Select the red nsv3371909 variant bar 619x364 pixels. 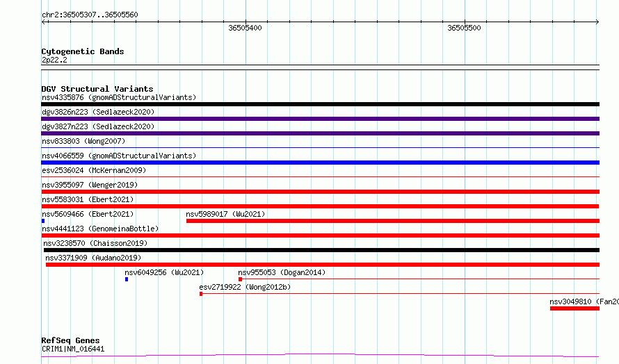(x=323, y=265)
